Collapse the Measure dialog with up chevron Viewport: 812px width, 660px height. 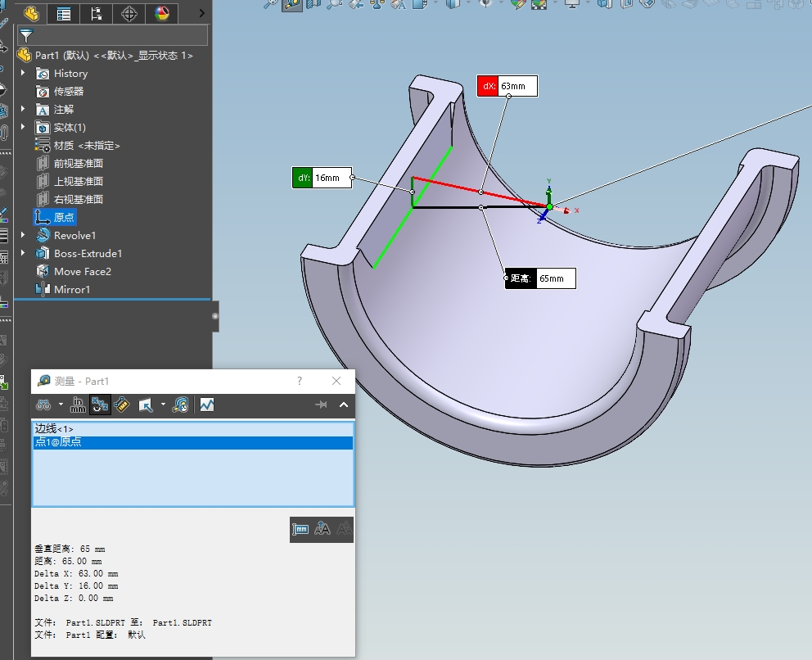(x=344, y=405)
